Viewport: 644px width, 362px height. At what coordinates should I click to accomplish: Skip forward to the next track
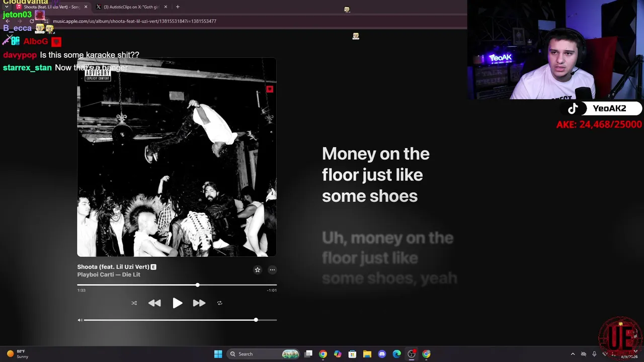(199, 303)
